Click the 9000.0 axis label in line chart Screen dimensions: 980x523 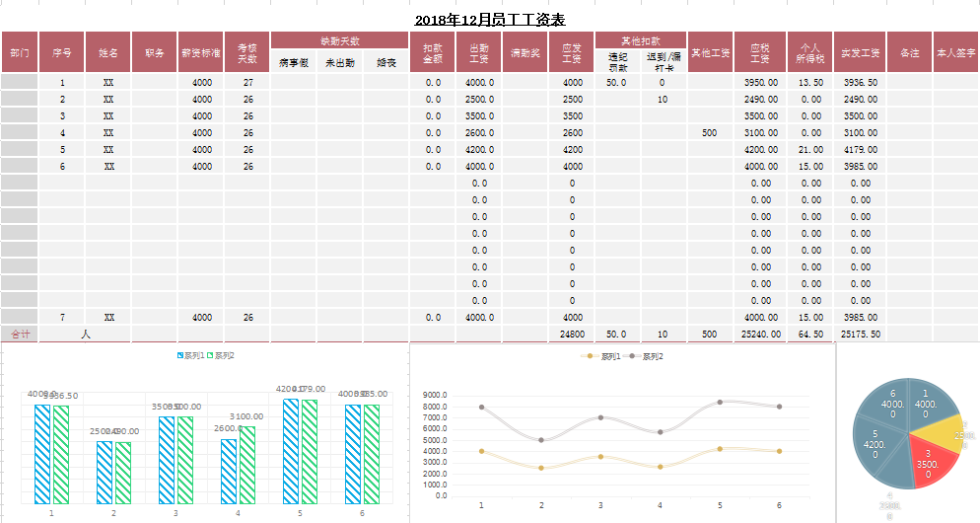click(x=435, y=395)
